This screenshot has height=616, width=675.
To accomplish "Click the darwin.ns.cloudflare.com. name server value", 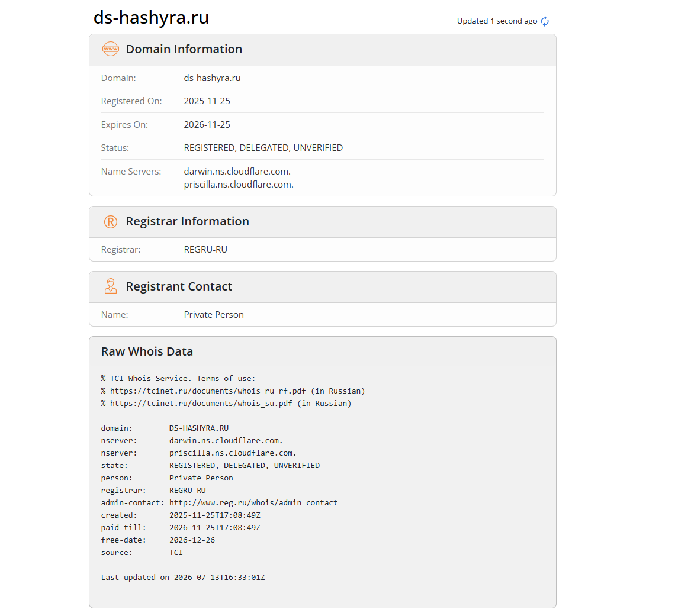I will 237,171.
